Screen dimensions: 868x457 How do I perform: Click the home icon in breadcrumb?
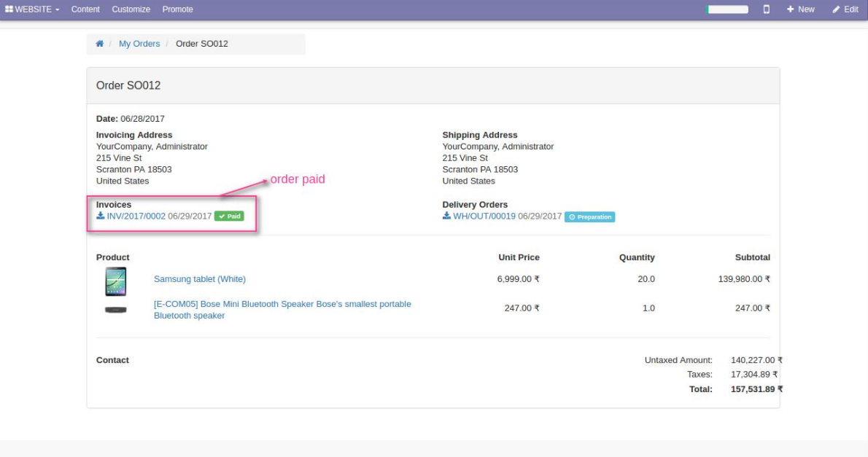pyautogui.click(x=100, y=44)
